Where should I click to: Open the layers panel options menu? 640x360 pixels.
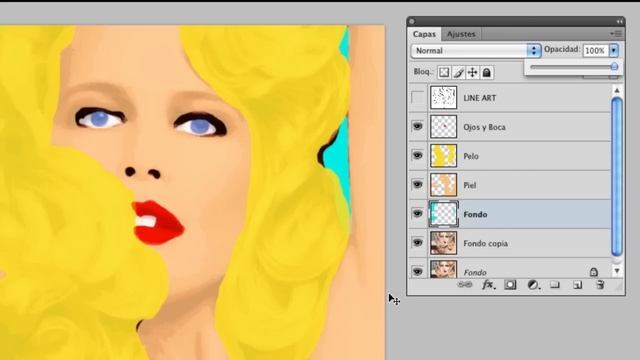616,34
